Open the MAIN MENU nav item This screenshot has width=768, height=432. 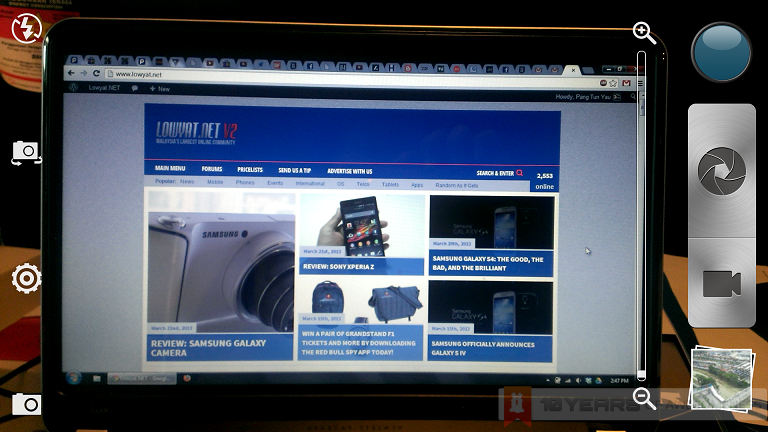pyautogui.click(x=170, y=168)
